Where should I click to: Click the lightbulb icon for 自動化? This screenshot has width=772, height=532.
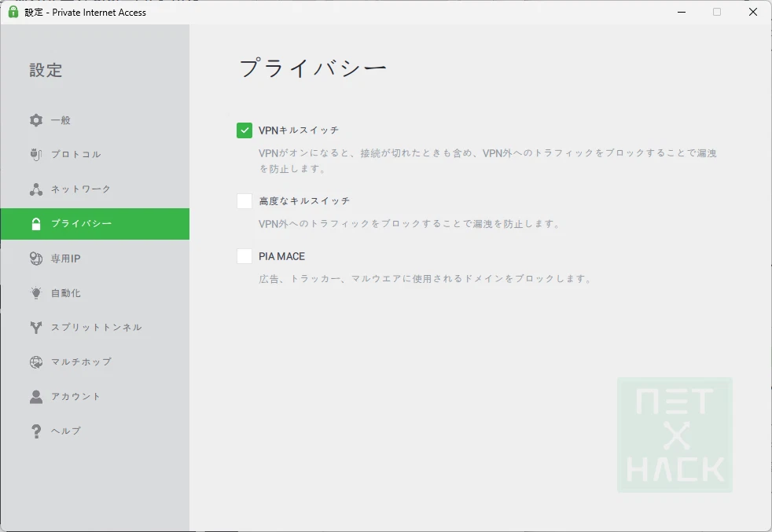(x=36, y=293)
